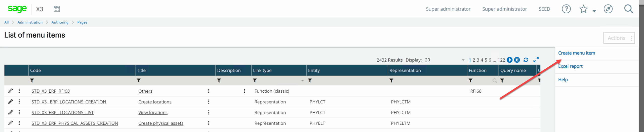Open View locations title link
The width and height of the screenshot is (644, 132).
click(x=153, y=113)
